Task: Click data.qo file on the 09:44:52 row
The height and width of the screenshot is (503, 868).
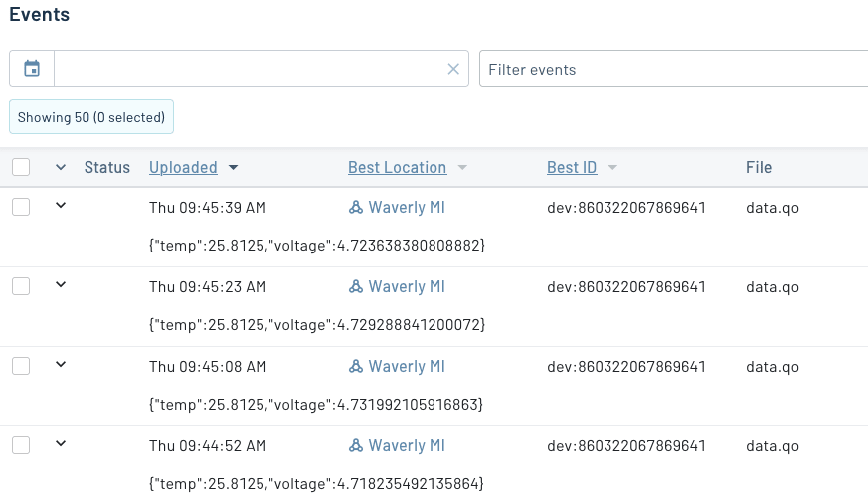Action: (773, 446)
